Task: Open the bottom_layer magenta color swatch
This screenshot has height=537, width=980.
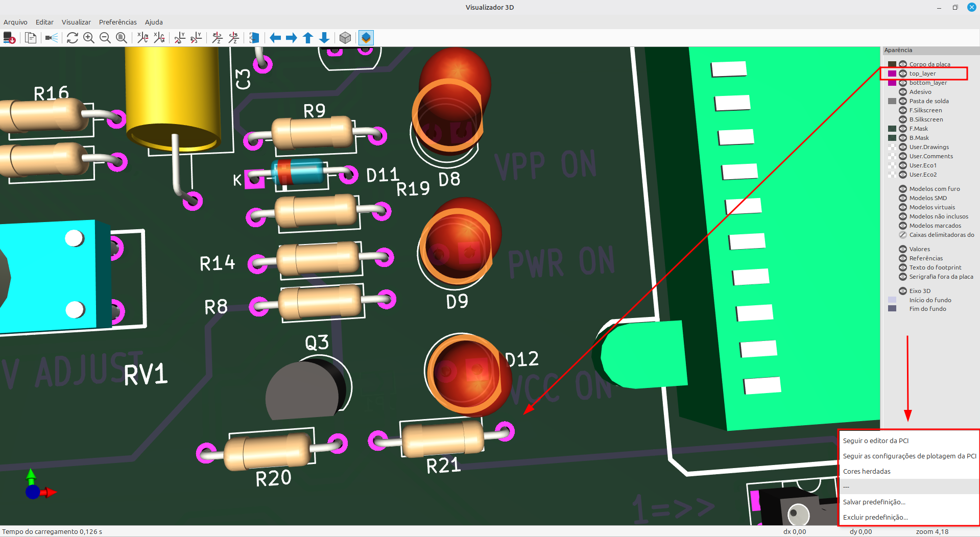Action: click(892, 83)
